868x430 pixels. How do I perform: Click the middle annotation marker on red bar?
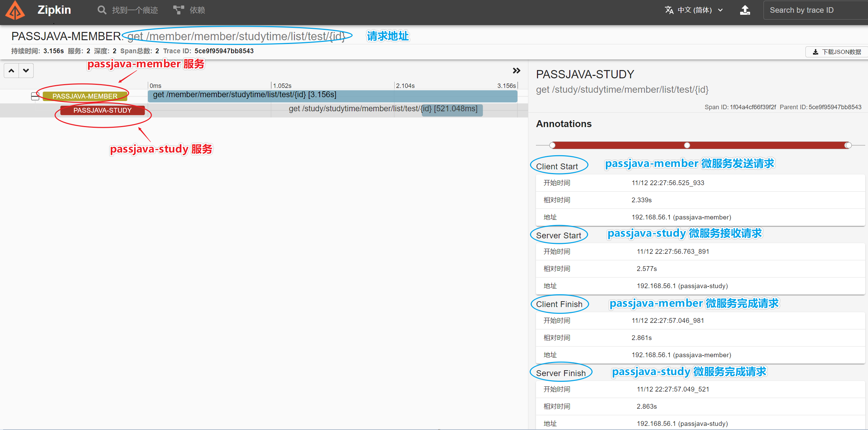pyautogui.click(x=687, y=145)
